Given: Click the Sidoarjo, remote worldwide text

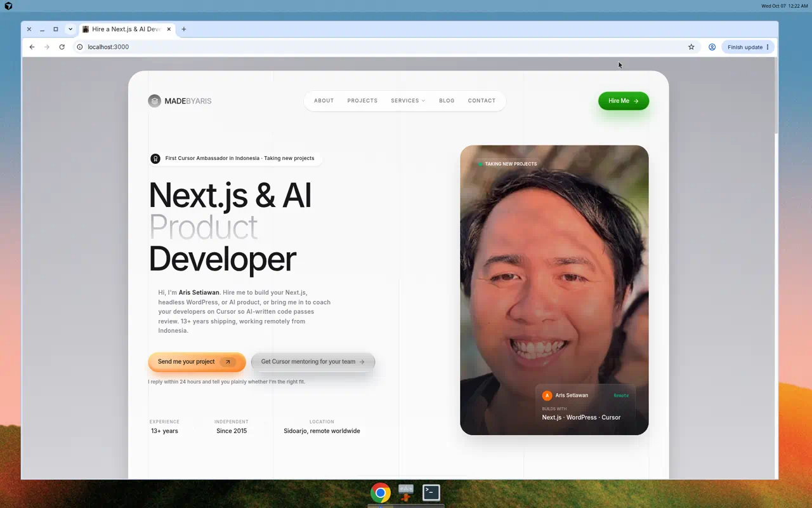Looking at the screenshot, I should pos(322,431).
